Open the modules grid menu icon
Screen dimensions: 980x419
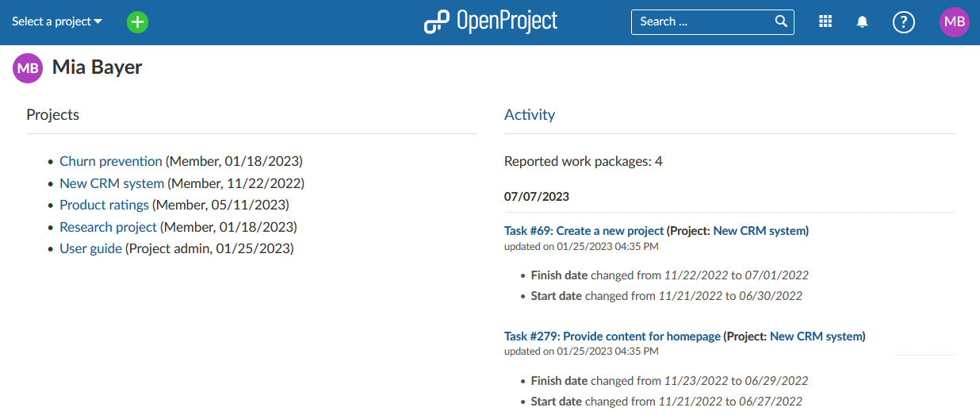pos(825,22)
